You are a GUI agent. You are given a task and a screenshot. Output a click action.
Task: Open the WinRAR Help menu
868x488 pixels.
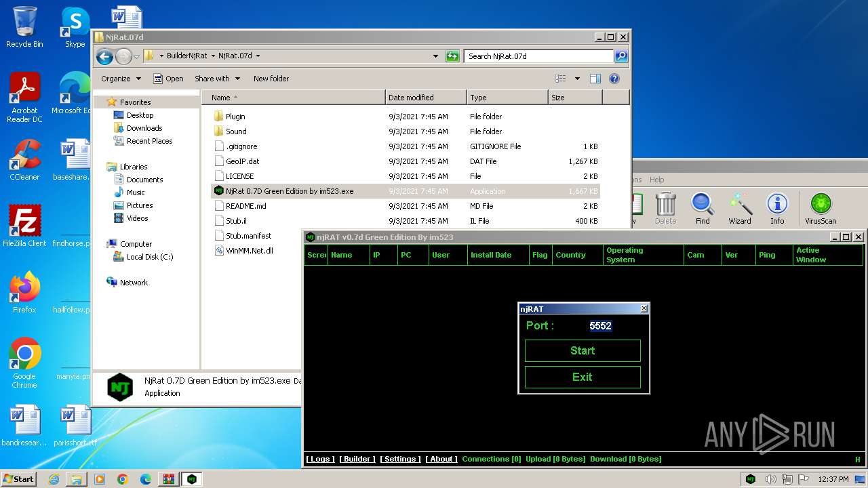[656, 180]
